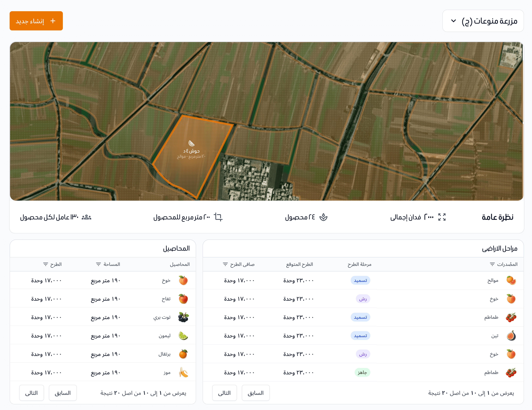This screenshot has height=410, width=532.
Task: Click the workers group icon
Action: [86, 217]
